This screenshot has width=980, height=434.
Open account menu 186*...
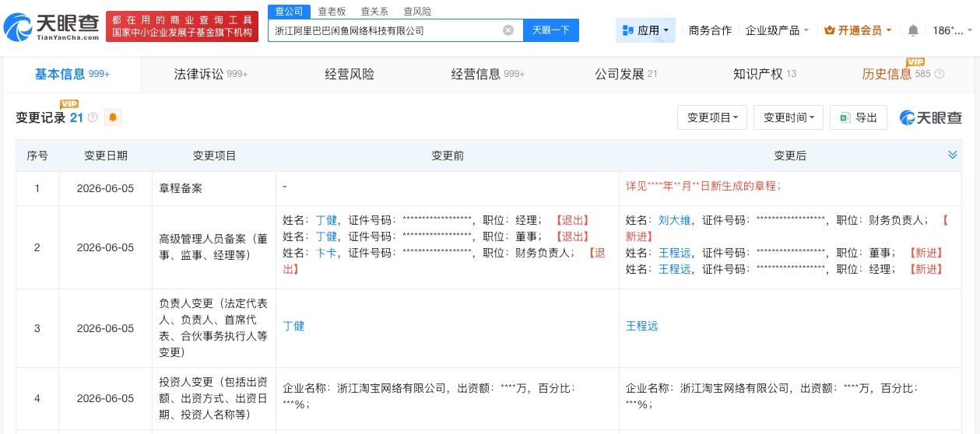click(x=953, y=30)
